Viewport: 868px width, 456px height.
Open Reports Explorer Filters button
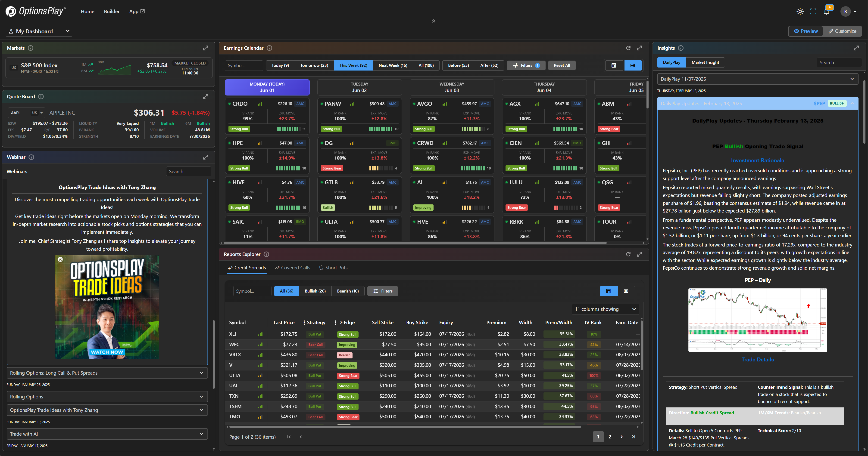pos(382,291)
